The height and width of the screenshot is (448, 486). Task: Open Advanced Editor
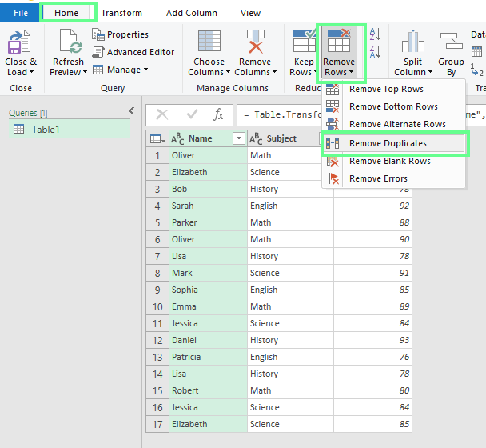pyautogui.click(x=133, y=52)
